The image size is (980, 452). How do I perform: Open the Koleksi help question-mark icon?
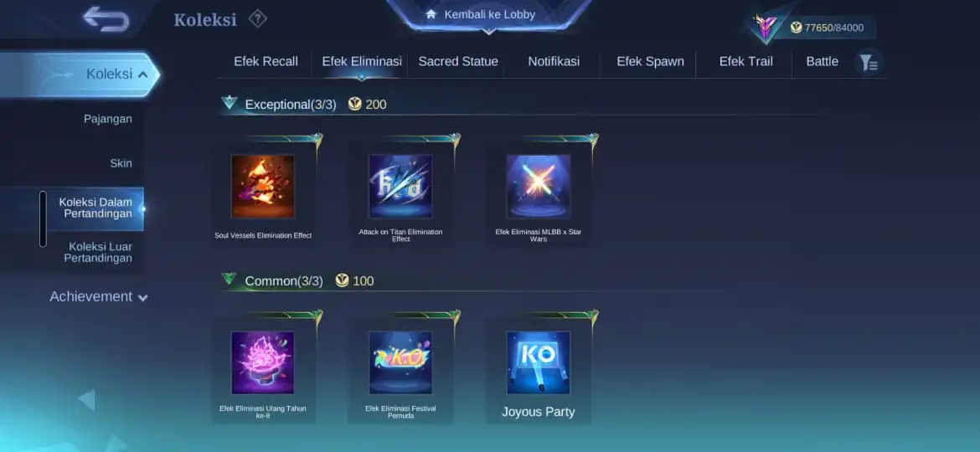point(257,18)
